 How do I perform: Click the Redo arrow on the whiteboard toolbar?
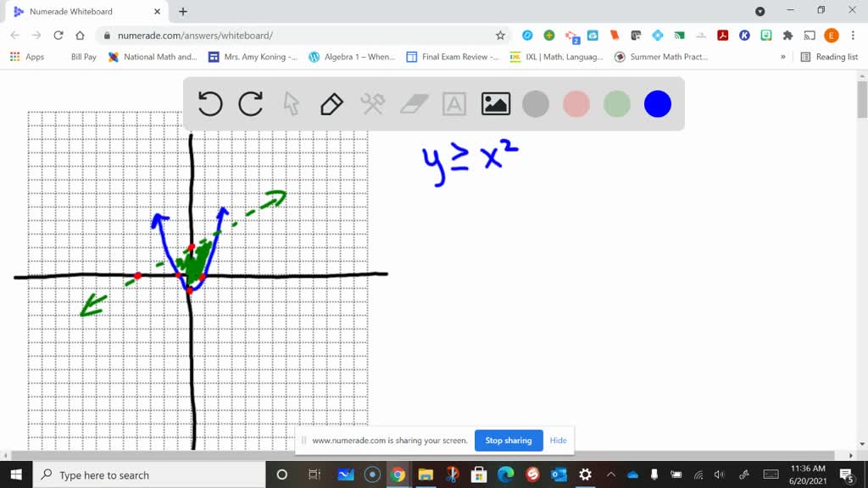tap(250, 103)
